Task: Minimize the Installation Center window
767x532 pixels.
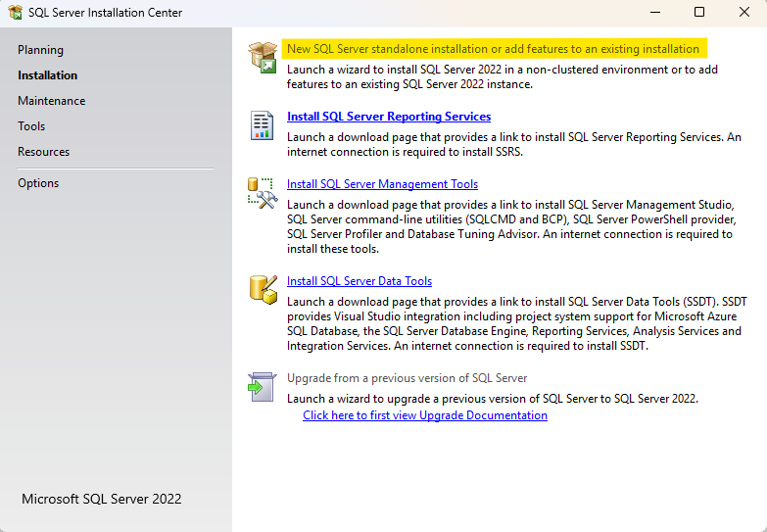Action: [654, 13]
